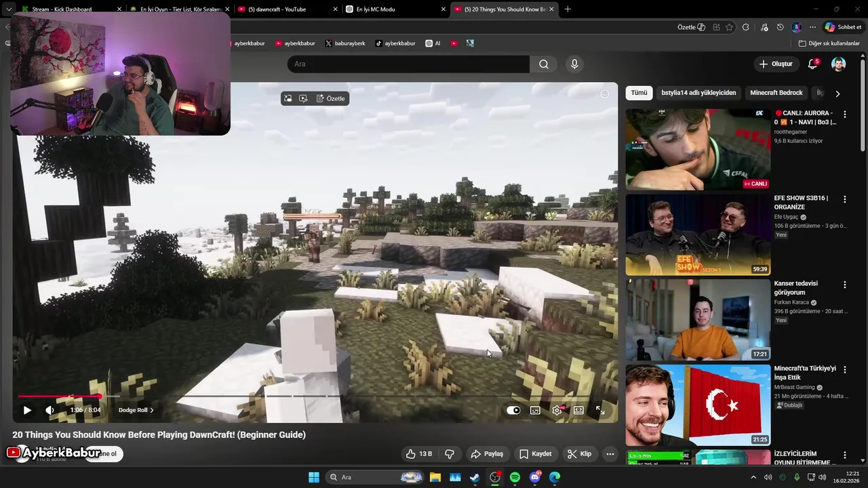The width and height of the screenshot is (868, 488).
Task: Open Steam from the taskbar
Action: click(475, 477)
